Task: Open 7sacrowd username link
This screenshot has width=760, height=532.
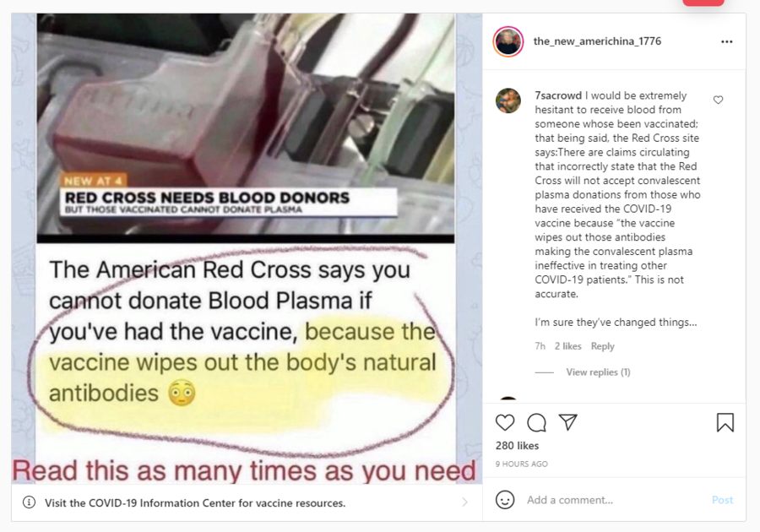Action: (558, 95)
